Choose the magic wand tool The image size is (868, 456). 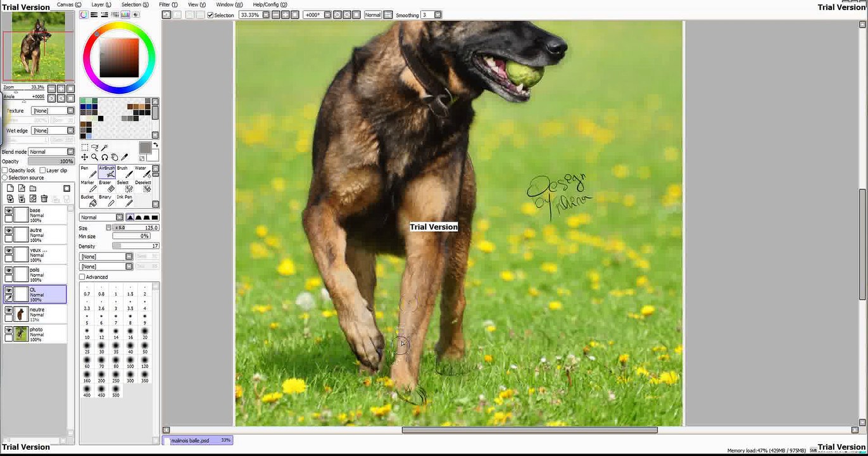point(104,148)
